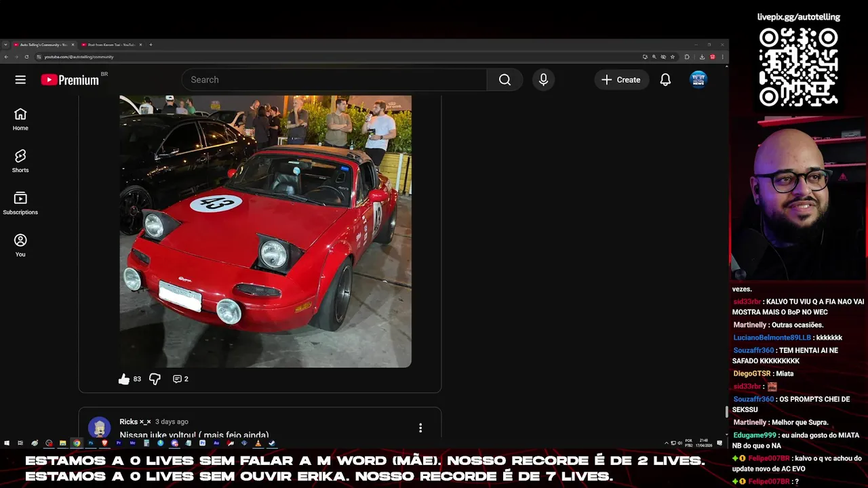Open the volume control in system tray
Screen dimensions: 868x488
click(680, 443)
